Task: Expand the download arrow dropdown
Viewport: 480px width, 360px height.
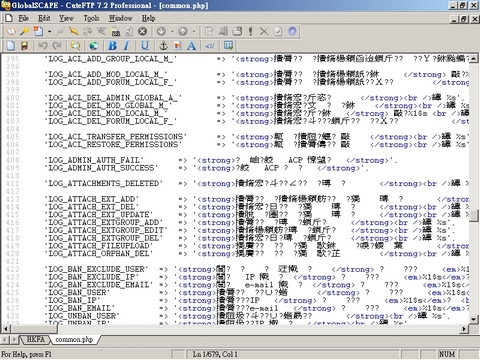Action: pyautogui.click(x=172, y=32)
